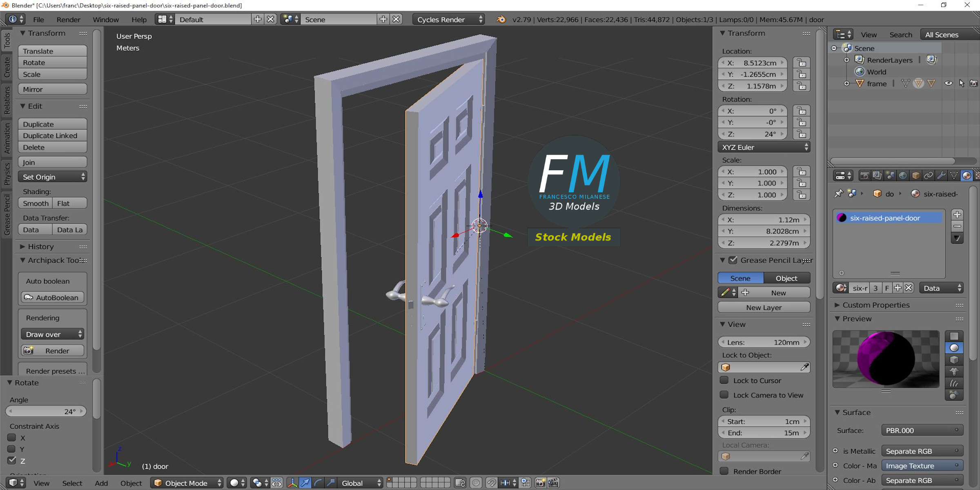Image resolution: width=980 pixels, height=490 pixels.
Task: Open the Render menu
Action: click(x=68, y=19)
